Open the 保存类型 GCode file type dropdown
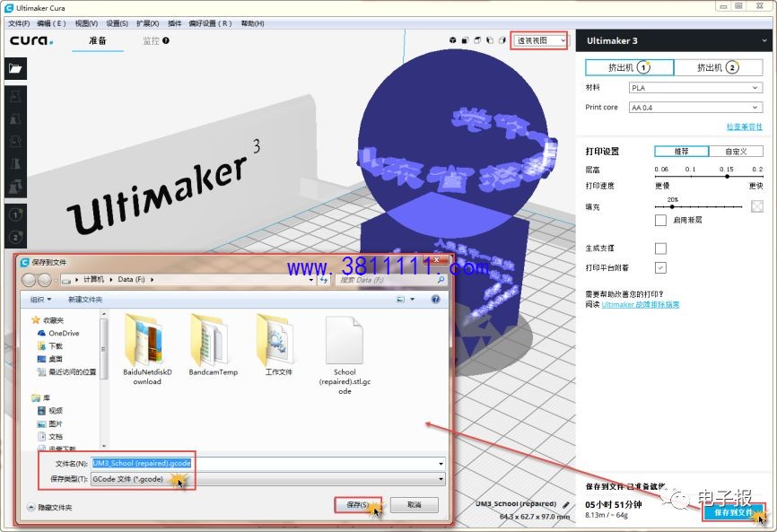The width and height of the screenshot is (777, 532). point(267,479)
